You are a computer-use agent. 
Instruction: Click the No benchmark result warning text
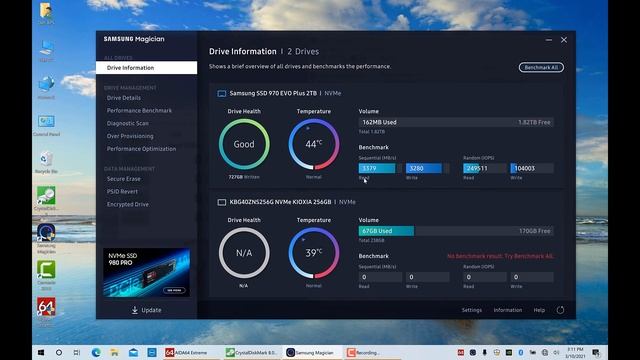point(500,256)
